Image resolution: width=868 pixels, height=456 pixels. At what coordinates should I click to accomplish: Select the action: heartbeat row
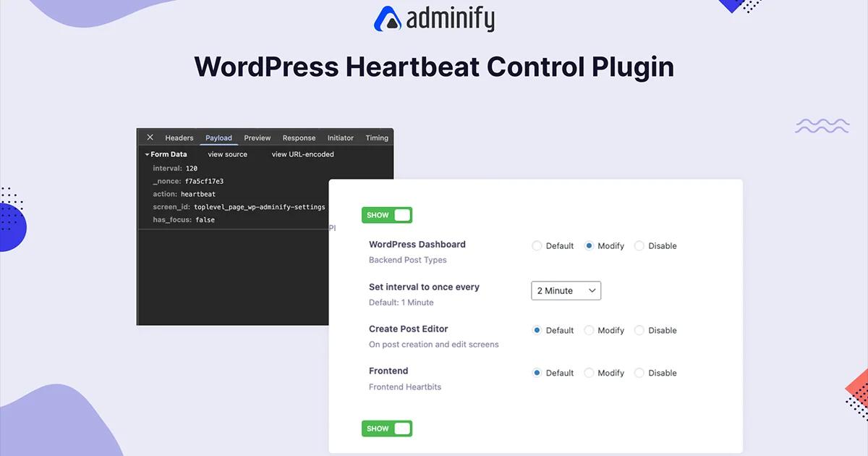click(x=184, y=195)
